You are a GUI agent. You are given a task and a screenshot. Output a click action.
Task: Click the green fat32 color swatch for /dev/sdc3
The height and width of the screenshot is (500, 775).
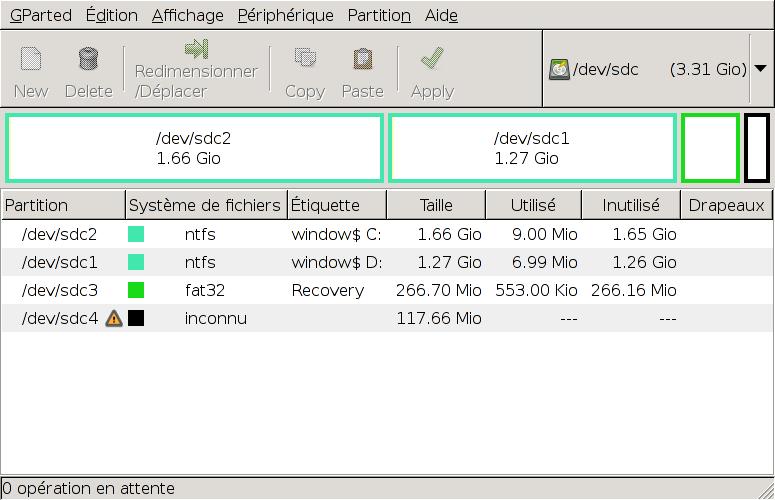pos(136,290)
